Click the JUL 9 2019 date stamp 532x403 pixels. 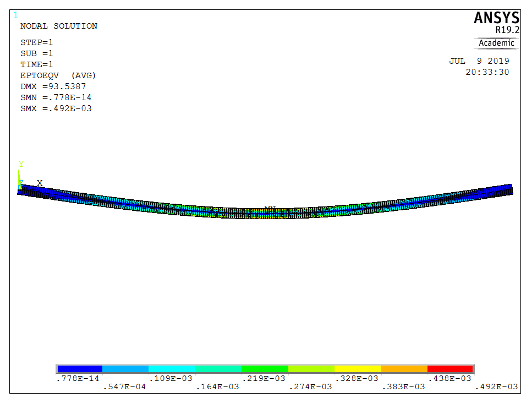pos(479,61)
